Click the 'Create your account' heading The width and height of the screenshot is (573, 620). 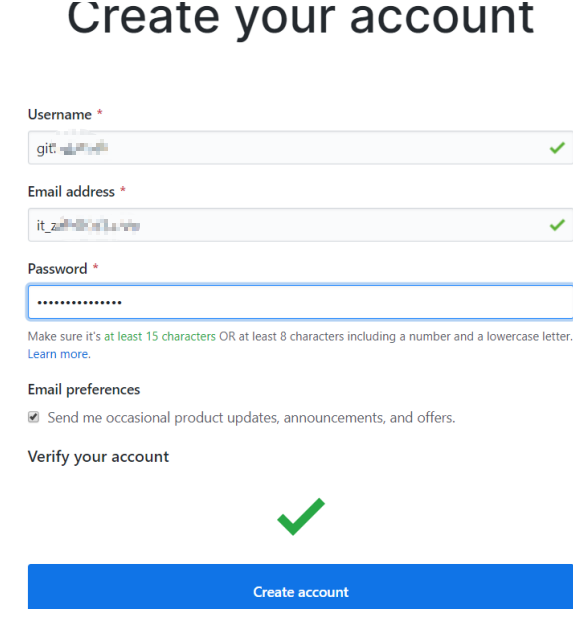pos(301,18)
